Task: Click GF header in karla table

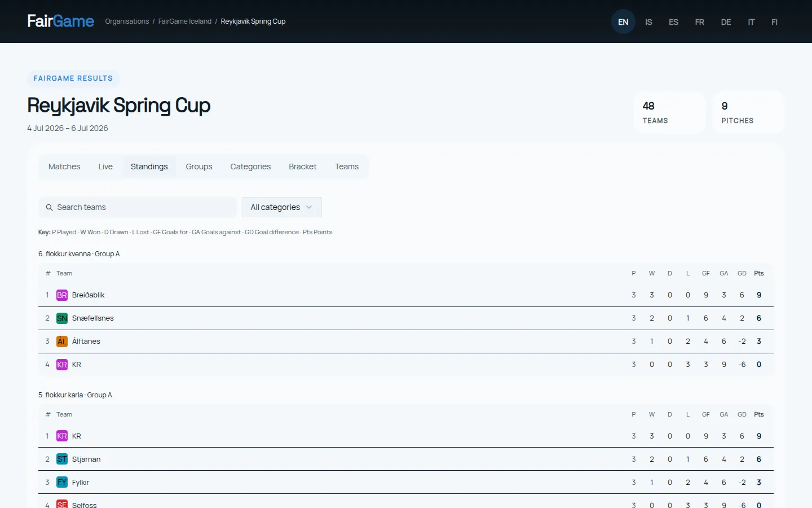Action: [706, 414]
